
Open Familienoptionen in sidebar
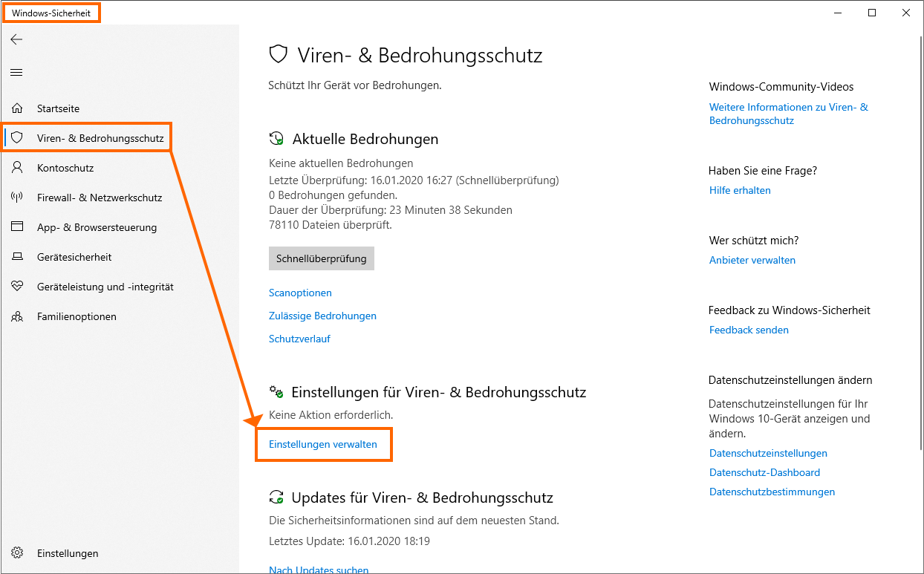[x=77, y=316]
